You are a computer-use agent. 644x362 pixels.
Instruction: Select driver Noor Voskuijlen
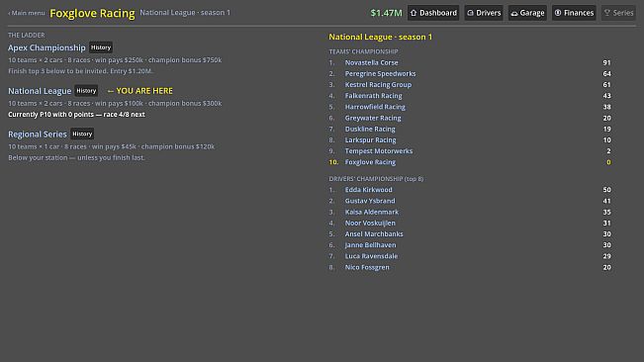[x=370, y=223]
